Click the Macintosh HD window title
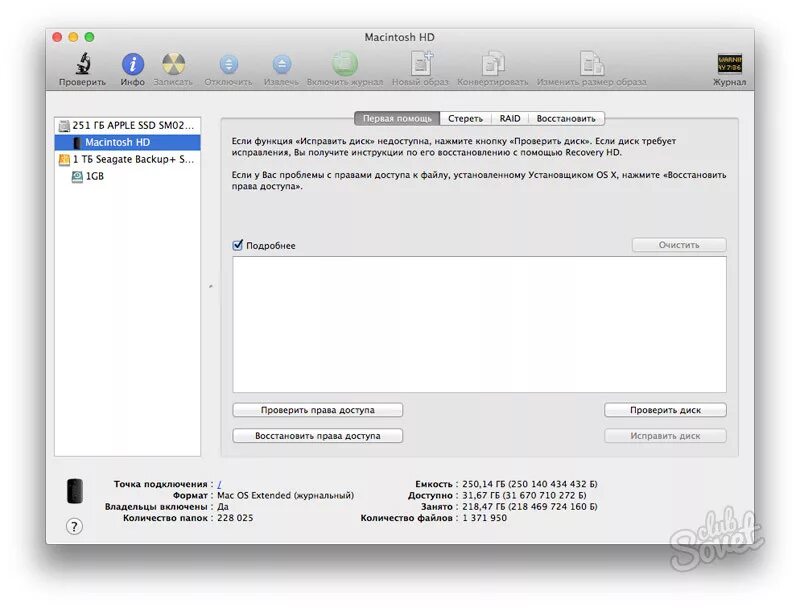 [399, 37]
